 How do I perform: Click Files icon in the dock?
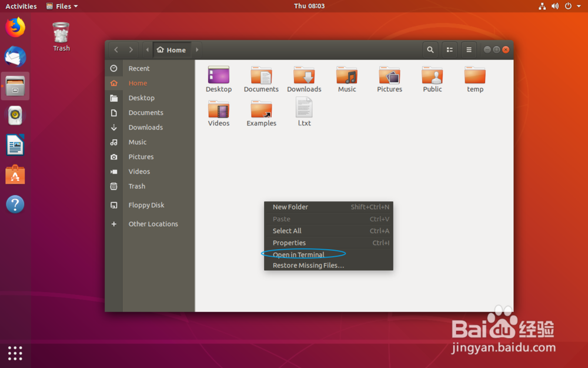click(15, 86)
